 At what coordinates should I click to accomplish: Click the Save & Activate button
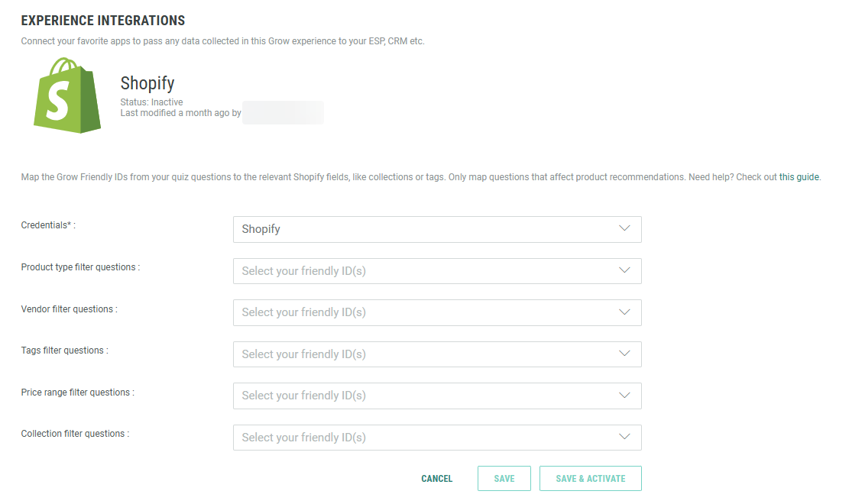[x=590, y=479]
